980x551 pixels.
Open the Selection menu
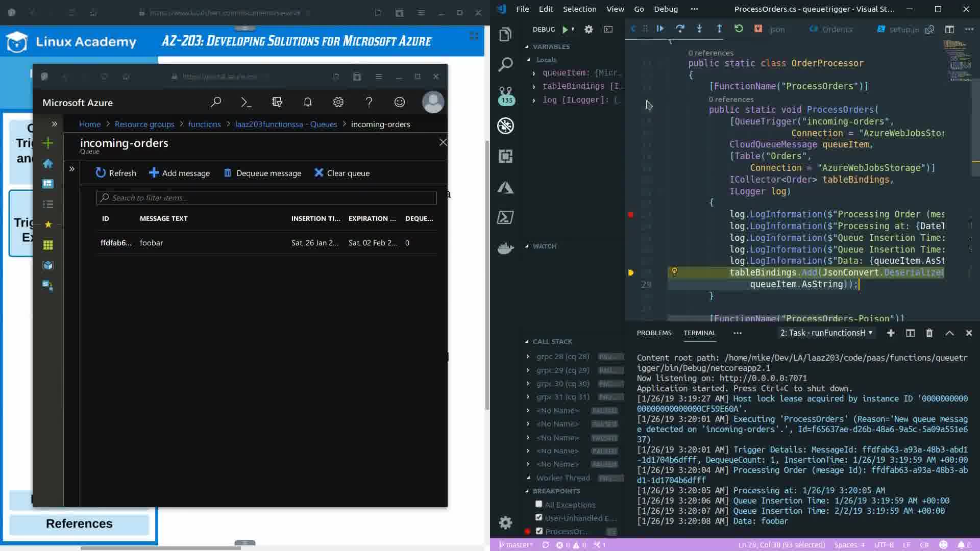tap(579, 9)
